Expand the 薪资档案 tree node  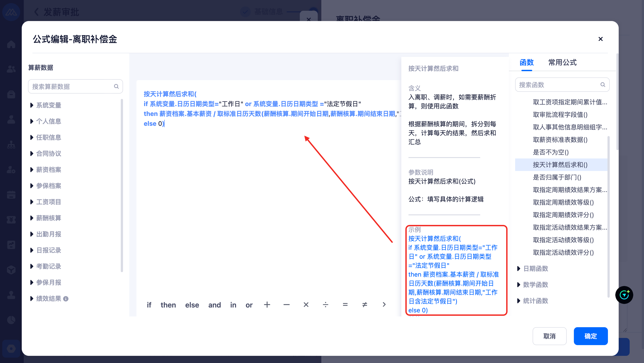(x=32, y=170)
